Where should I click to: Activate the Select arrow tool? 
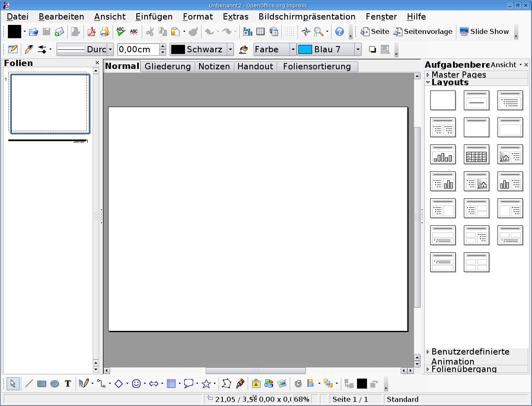[x=13, y=384]
